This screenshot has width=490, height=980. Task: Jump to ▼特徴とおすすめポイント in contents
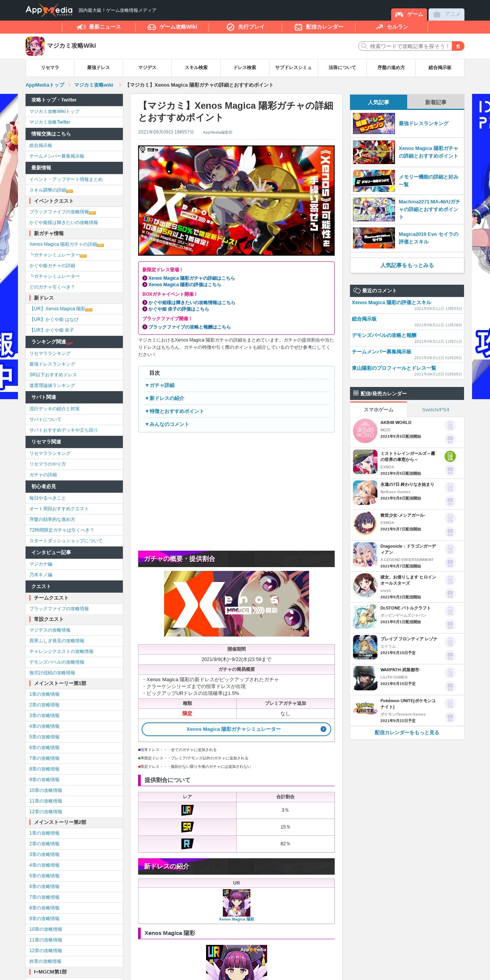click(x=174, y=411)
